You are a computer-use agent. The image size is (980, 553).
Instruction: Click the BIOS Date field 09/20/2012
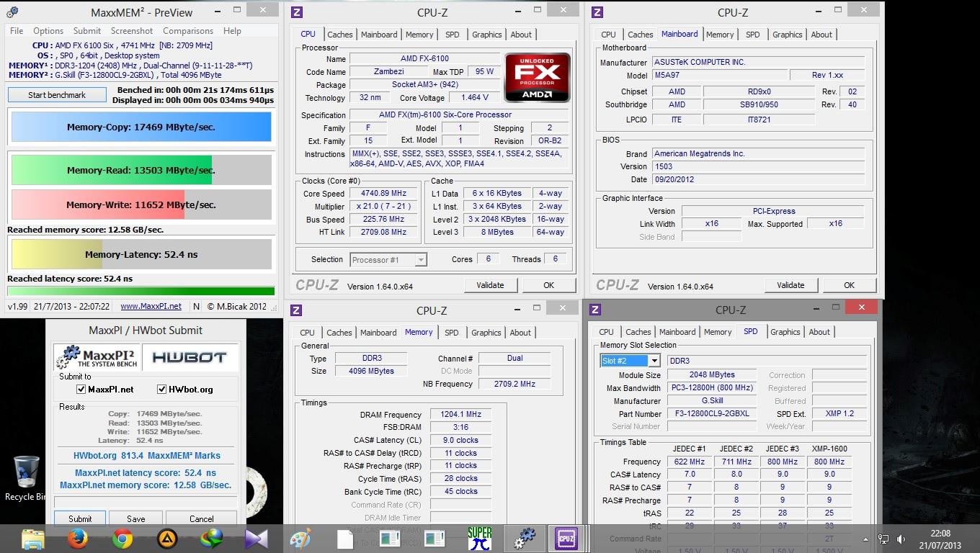tap(758, 179)
